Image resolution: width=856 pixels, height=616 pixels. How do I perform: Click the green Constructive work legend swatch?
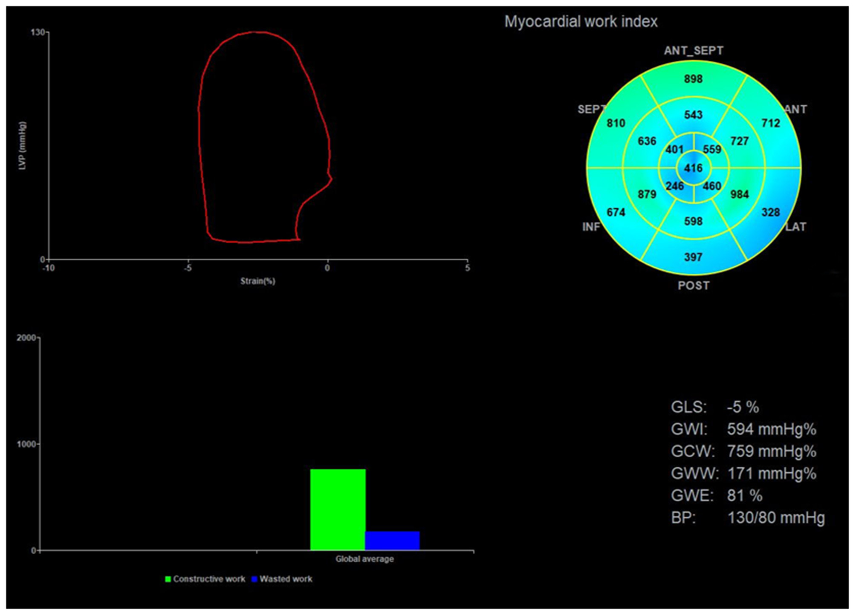click(x=168, y=579)
